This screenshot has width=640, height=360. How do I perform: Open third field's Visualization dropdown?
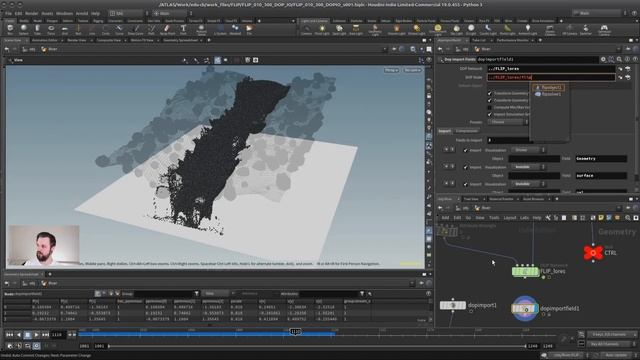528,184
